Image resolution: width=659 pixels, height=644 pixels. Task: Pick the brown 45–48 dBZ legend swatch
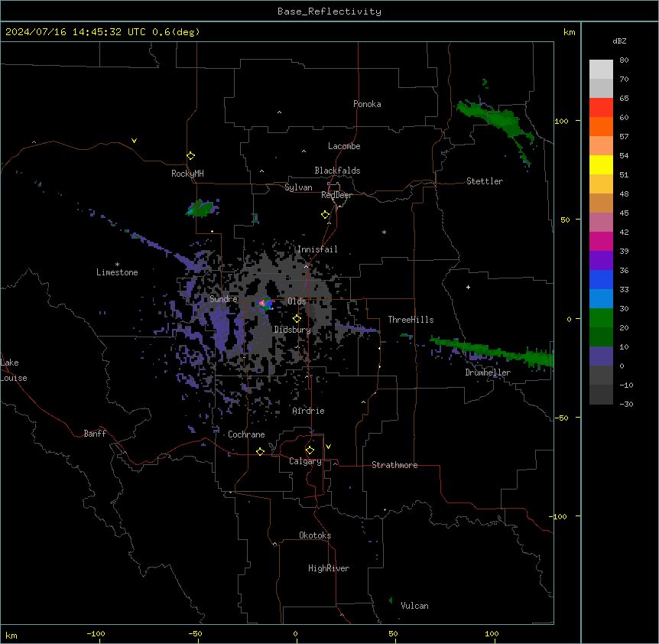[x=601, y=203]
